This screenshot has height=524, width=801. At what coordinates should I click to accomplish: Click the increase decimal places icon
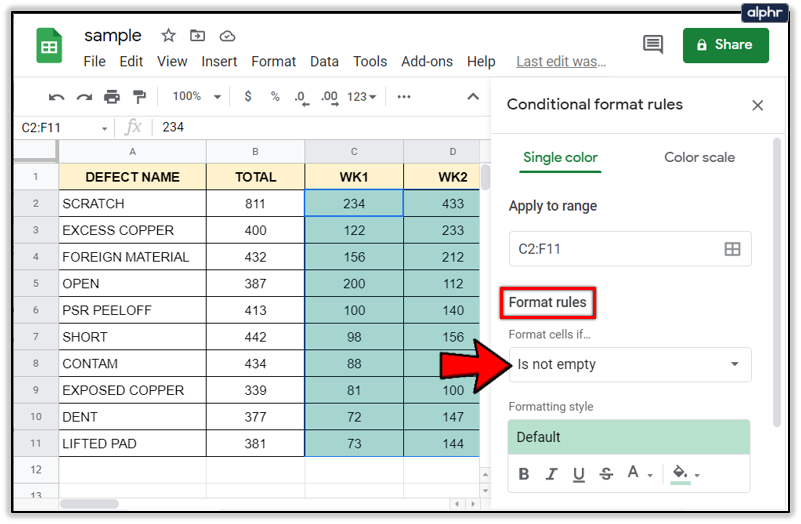(x=329, y=97)
